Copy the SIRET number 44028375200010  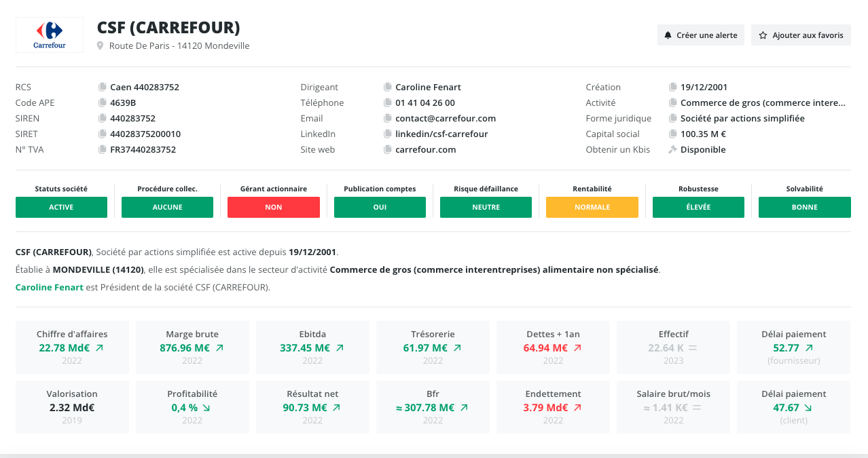[x=103, y=134]
